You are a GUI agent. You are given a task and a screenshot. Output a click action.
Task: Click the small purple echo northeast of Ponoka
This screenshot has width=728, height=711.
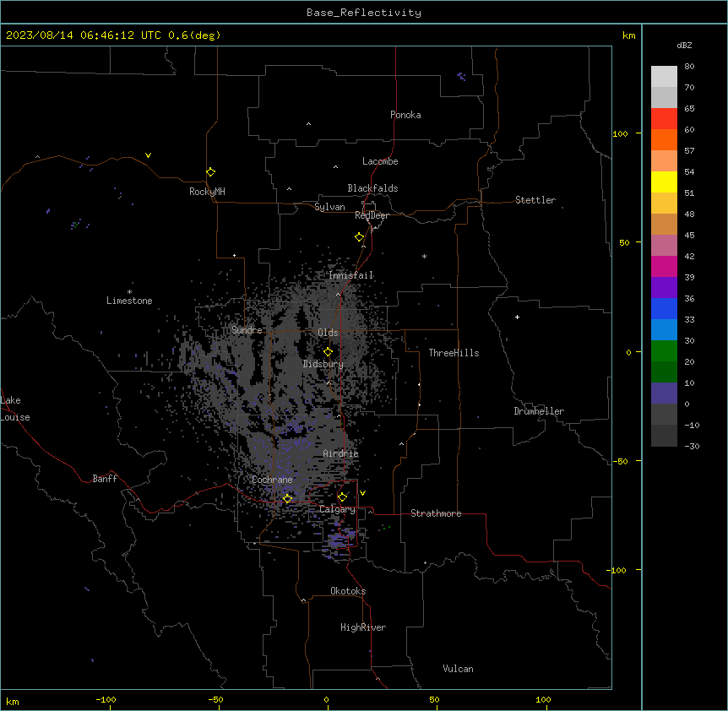461,76
